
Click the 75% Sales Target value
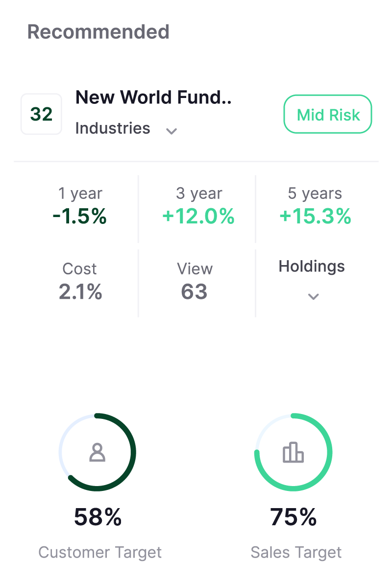294,517
